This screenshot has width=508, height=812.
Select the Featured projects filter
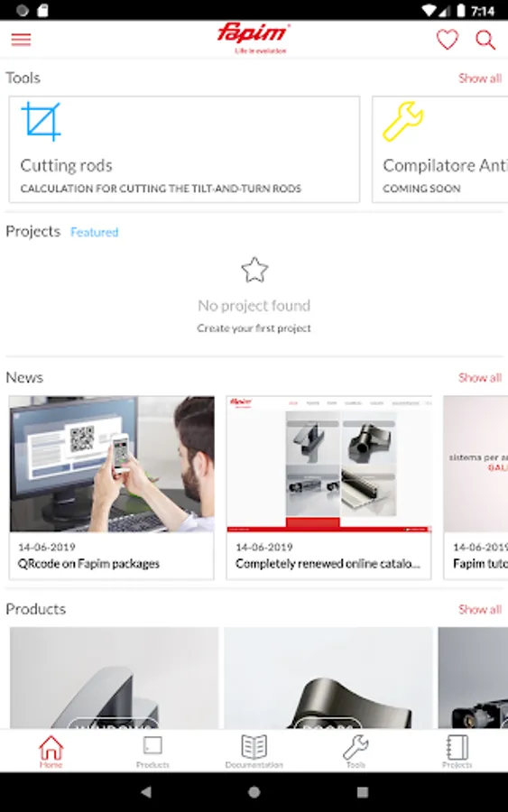pyautogui.click(x=94, y=232)
